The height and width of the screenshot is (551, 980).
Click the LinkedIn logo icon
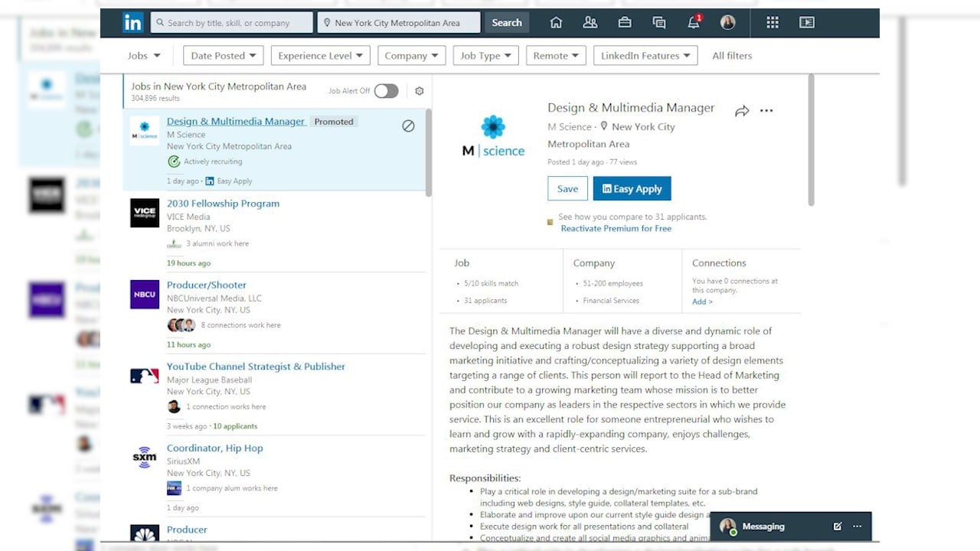132,23
